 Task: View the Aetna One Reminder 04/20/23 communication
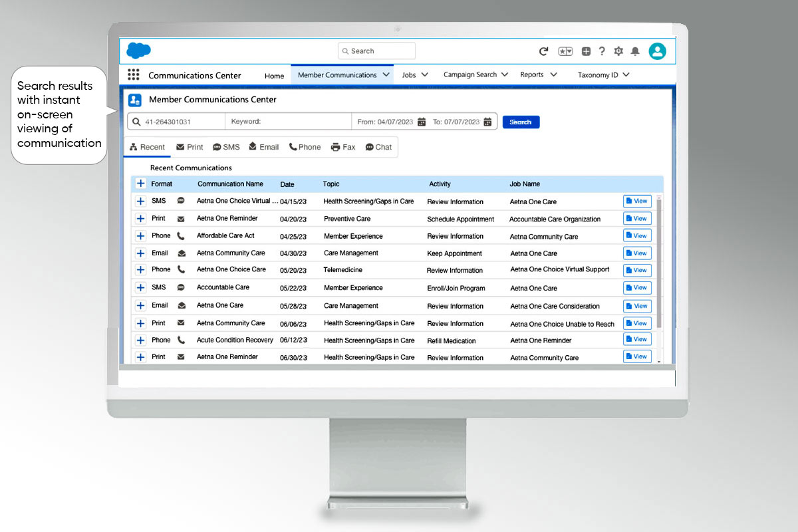(x=636, y=218)
